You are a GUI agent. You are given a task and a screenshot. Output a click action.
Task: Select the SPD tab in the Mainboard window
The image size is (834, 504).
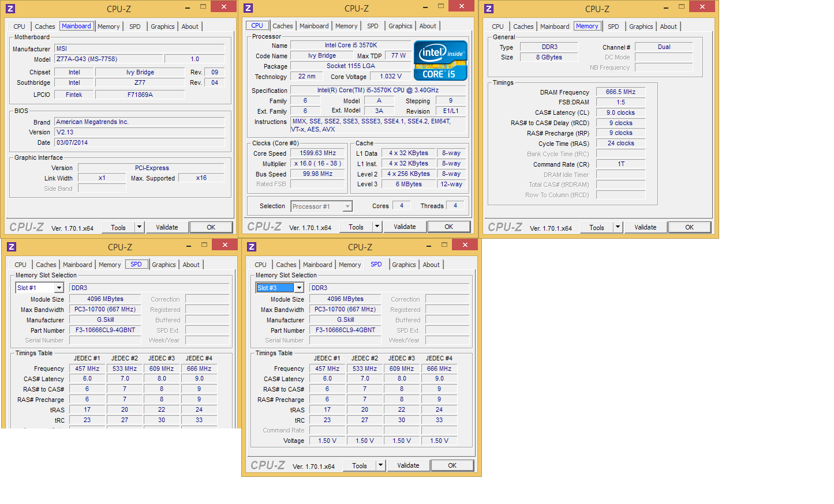pyautogui.click(x=135, y=27)
